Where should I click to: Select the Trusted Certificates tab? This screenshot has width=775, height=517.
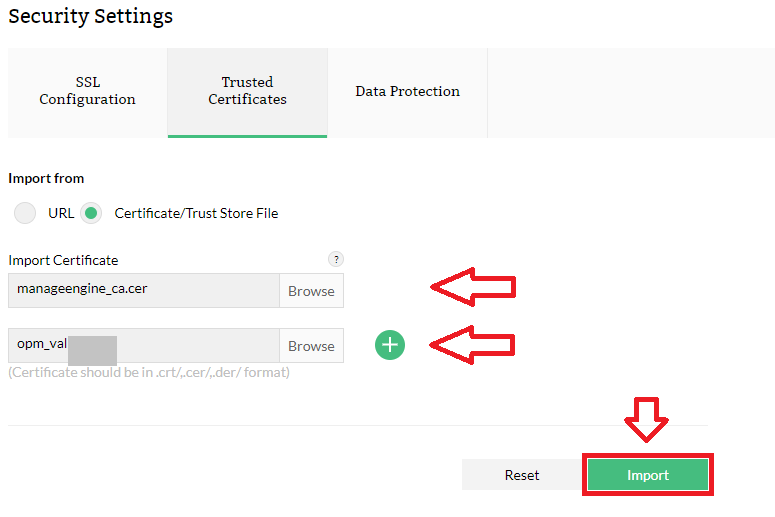coord(247,91)
